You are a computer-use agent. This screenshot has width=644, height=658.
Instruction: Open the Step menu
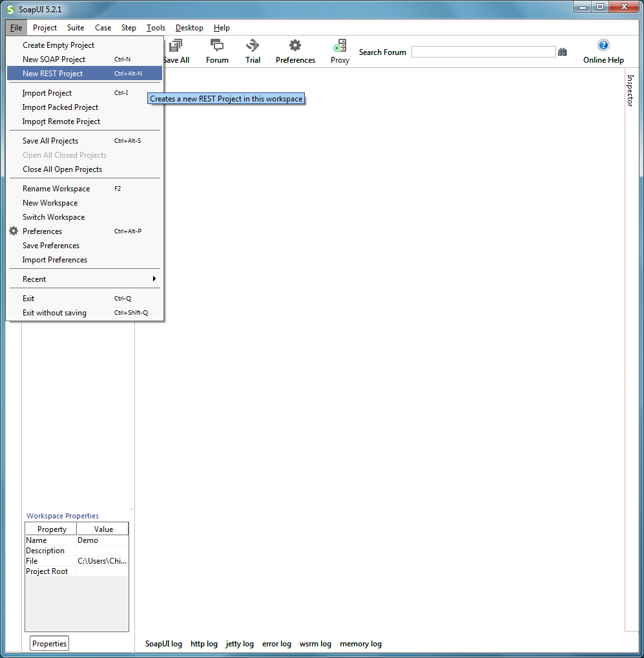(x=129, y=28)
